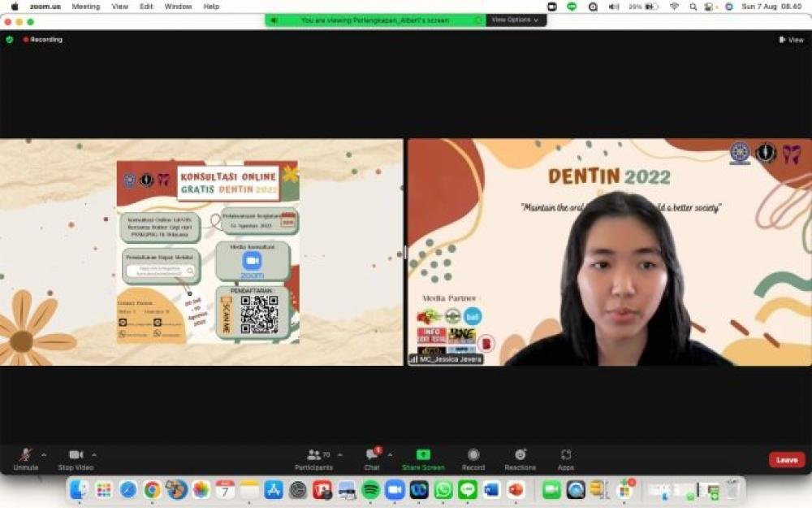
Task: Open the Apps panel
Action: click(x=566, y=455)
